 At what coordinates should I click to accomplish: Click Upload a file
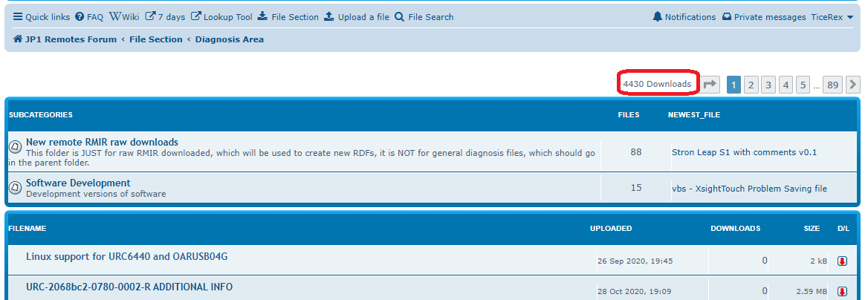tap(357, 17)
